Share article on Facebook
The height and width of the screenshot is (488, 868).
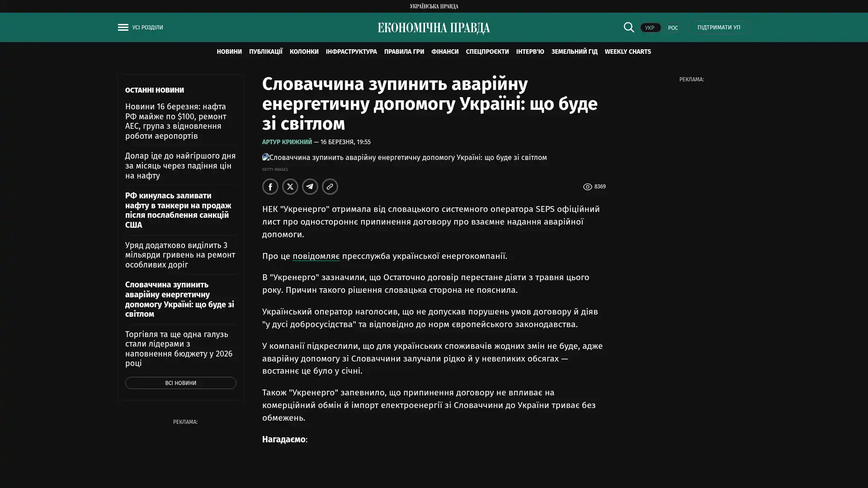(270, 187)
